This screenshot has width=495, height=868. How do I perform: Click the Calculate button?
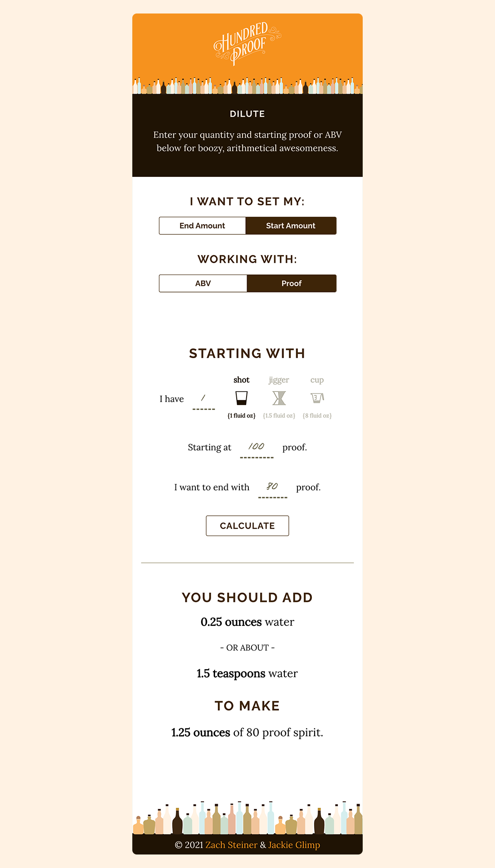pyautogui.click(x=247, y=526)
